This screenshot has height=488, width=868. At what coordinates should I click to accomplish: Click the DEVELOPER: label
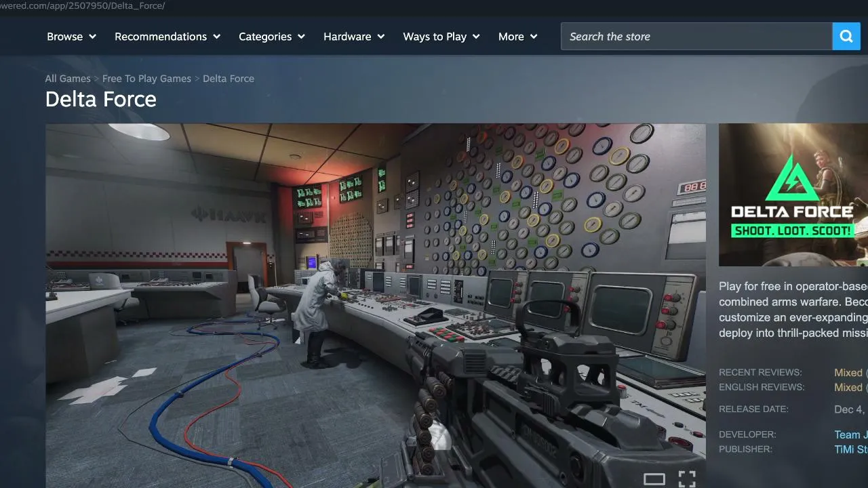coord(747,434)
